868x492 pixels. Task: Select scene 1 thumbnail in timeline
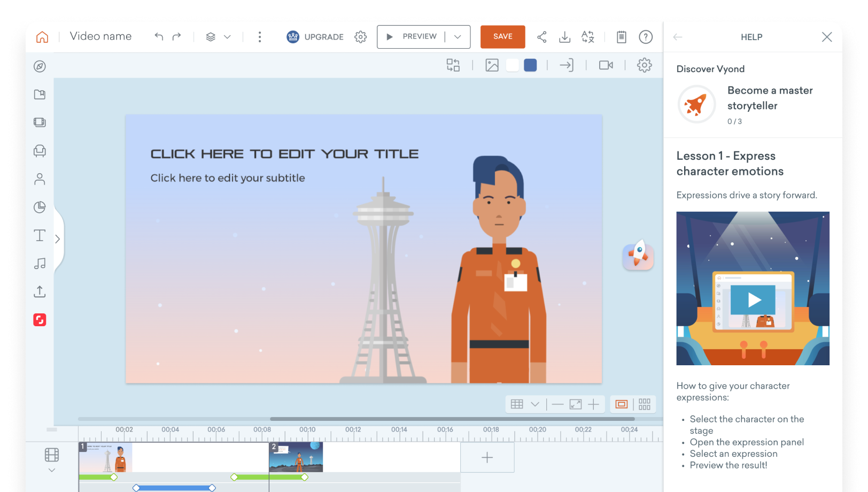click(105, 457)
